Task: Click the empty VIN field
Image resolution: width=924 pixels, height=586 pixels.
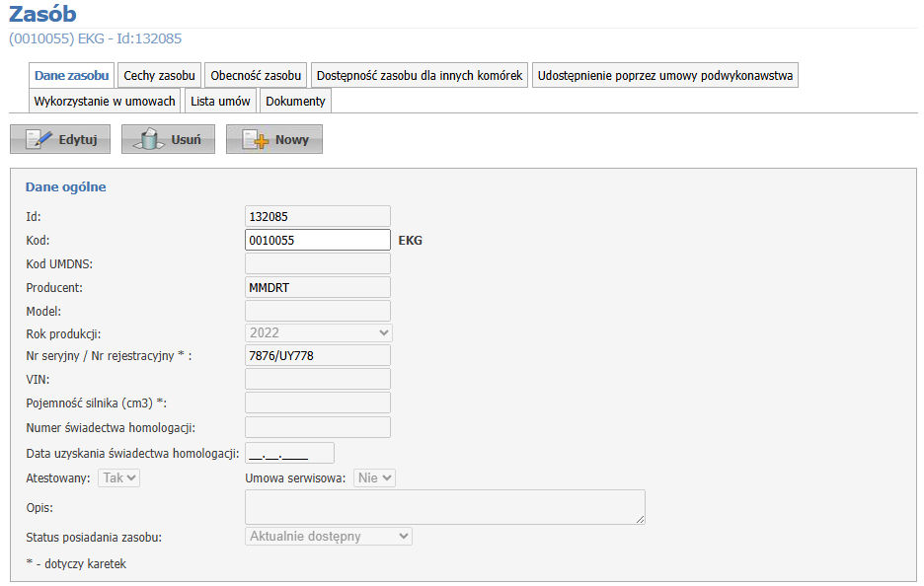Action: [x=318, y=379]
